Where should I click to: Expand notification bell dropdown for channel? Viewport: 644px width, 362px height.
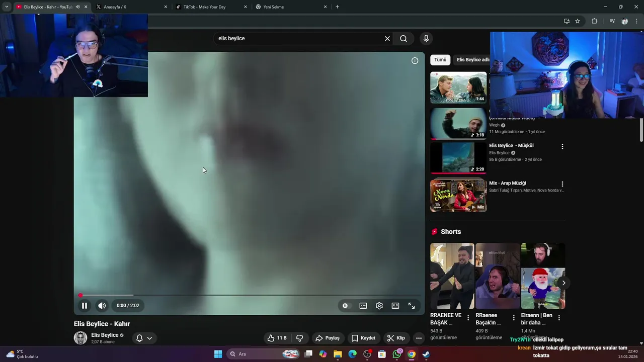pos(144,338)
